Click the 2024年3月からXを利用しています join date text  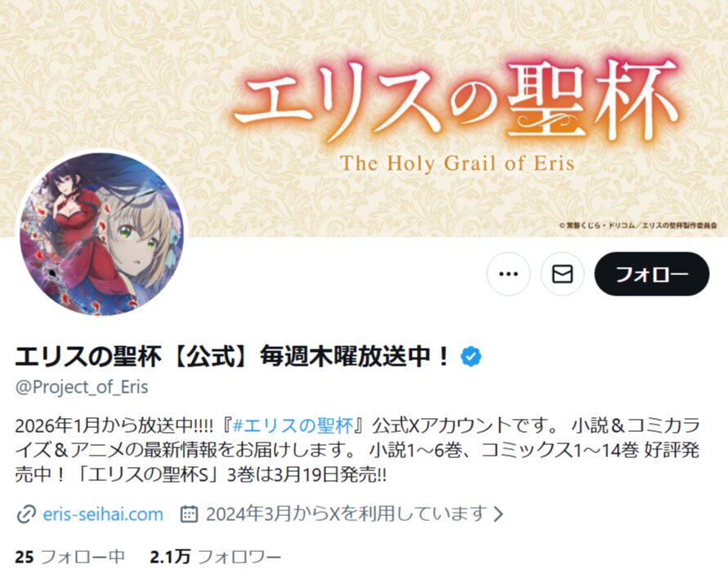point(346,514)
